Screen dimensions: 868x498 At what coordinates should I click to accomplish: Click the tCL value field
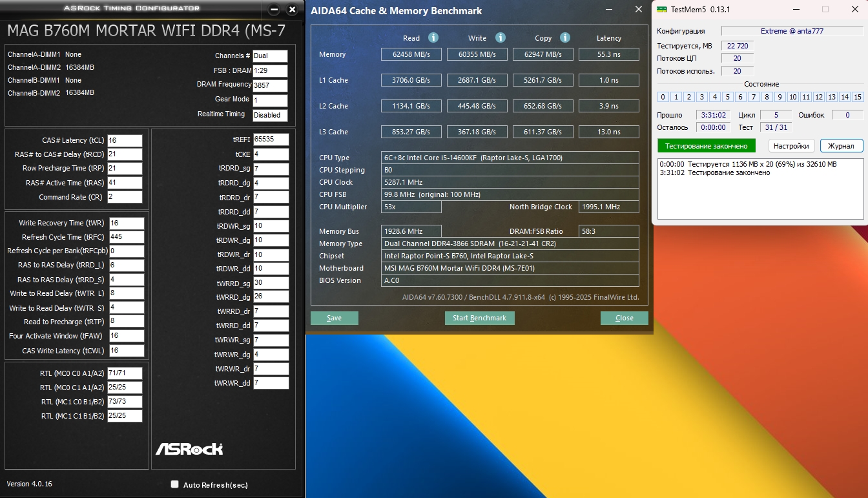[125, 140]
